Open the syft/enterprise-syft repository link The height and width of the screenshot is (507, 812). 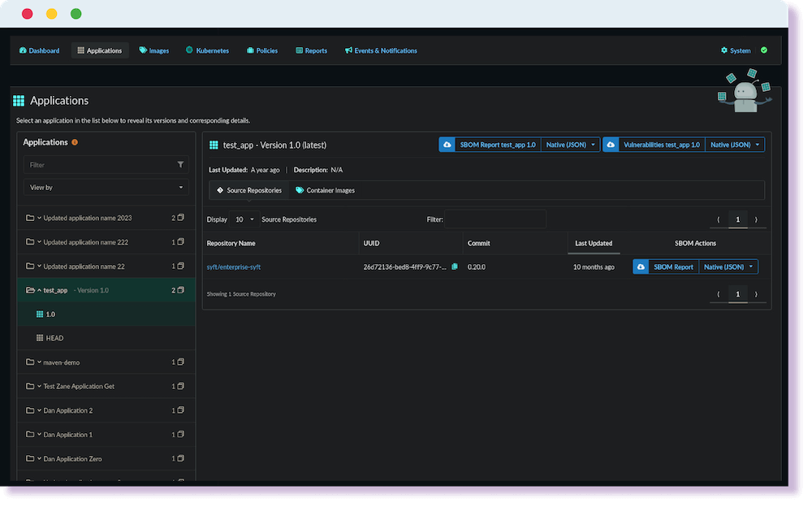(x=234, y=267)
